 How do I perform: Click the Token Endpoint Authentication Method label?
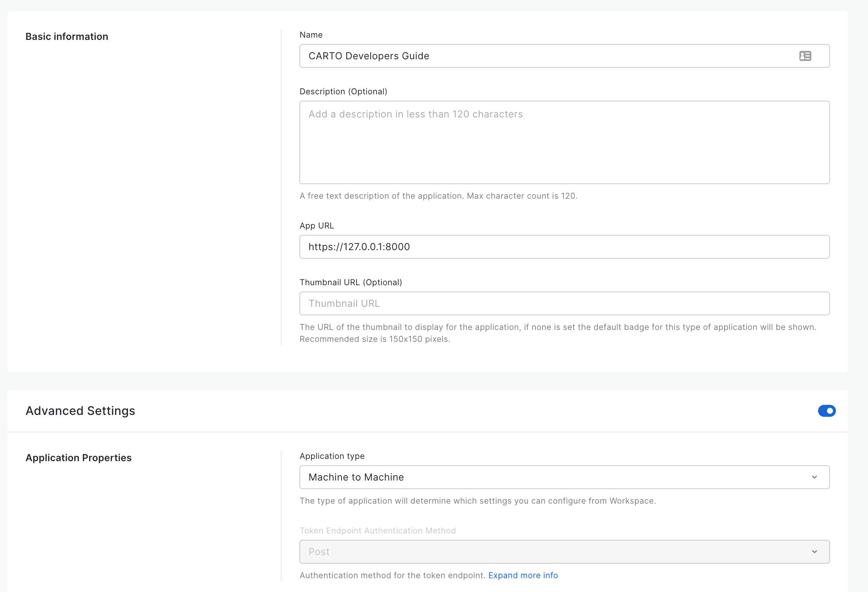(378, 531)
